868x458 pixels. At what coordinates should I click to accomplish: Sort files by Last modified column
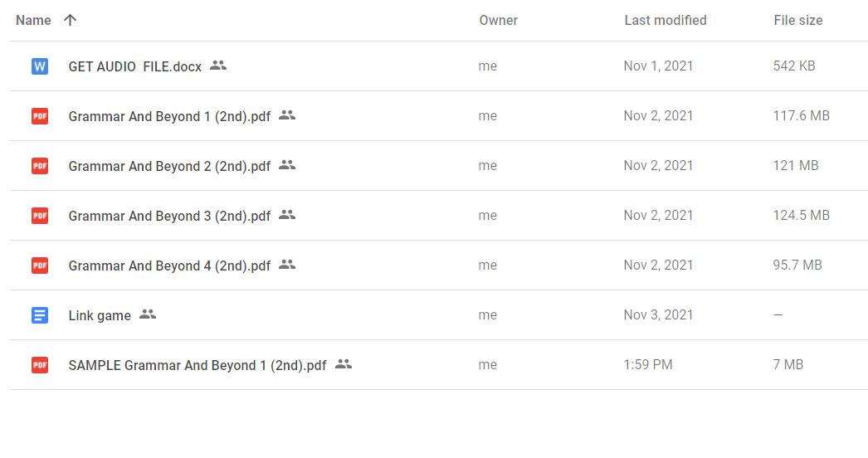(x=665, y=20)
